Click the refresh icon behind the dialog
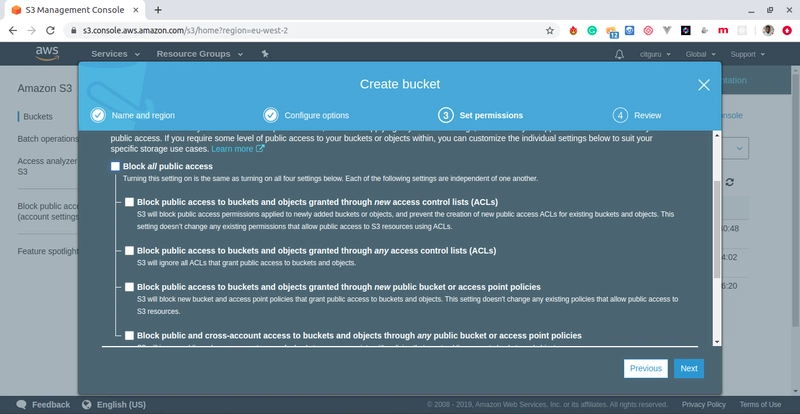Image resolution: width=800 pixels, height=414 pixels. (730, 182)
